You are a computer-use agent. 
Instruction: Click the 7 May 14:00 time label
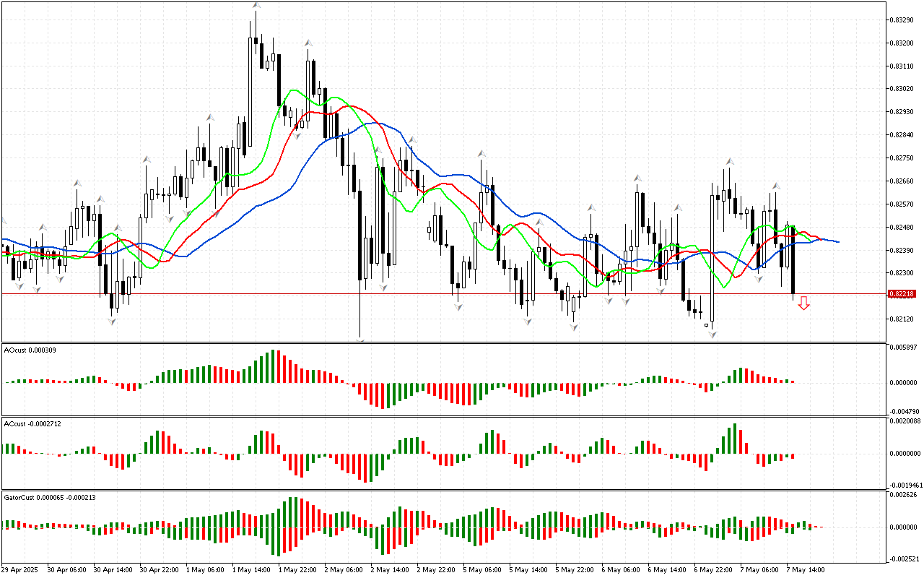805,569
